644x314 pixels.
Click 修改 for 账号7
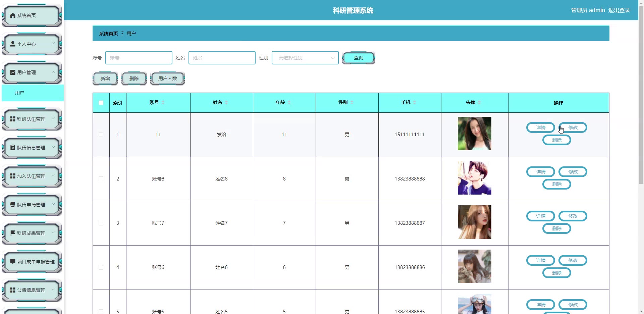(573, 216)
